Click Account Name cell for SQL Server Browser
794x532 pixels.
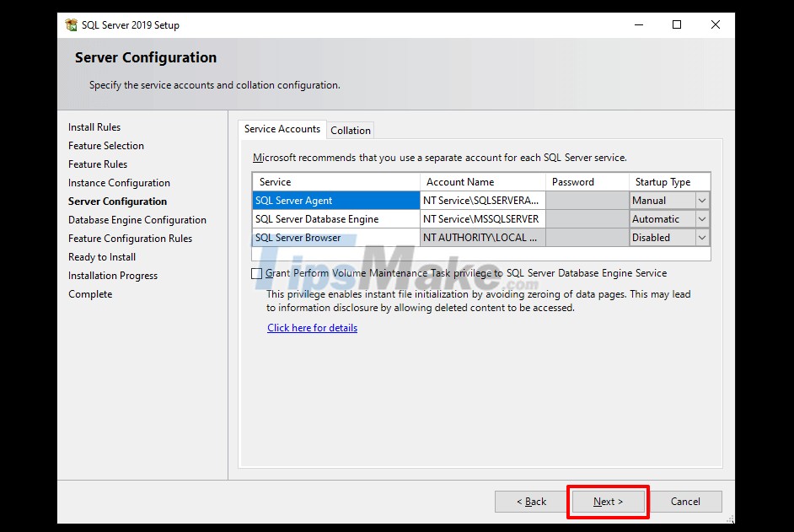tap(480, 237)
